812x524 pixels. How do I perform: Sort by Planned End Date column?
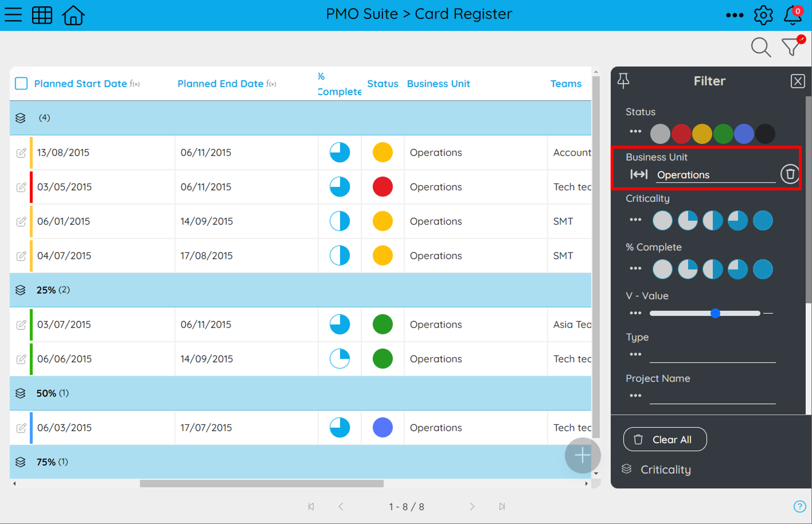click(x=220, y=84)
